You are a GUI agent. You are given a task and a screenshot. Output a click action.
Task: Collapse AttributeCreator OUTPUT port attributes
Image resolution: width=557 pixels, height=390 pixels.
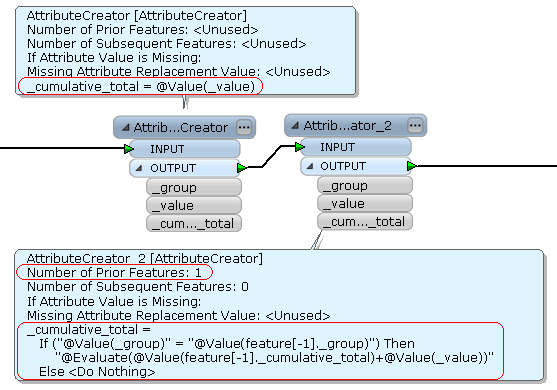[x=139, y=168]
